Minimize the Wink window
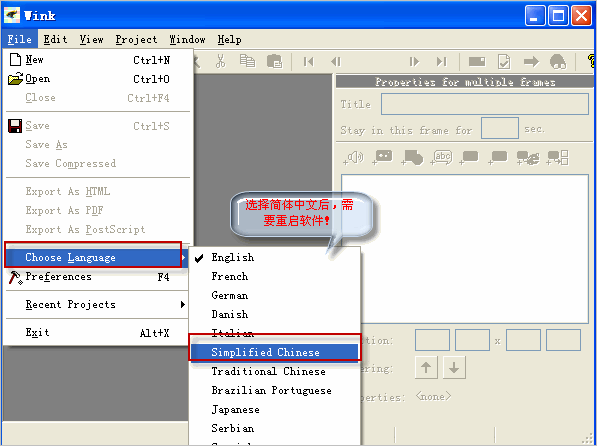Viewport: 597px width, 446px height. [x=535, y=16]
